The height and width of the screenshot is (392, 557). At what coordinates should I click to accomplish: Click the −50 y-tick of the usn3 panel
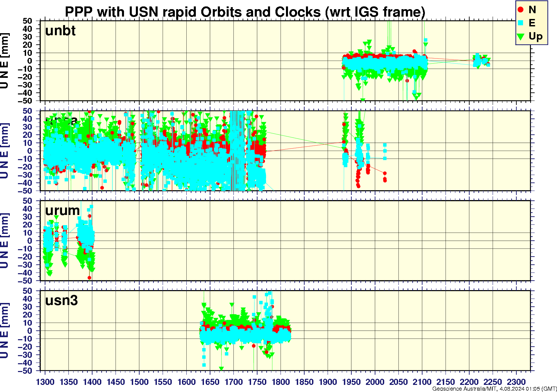(x=25, y=371)
